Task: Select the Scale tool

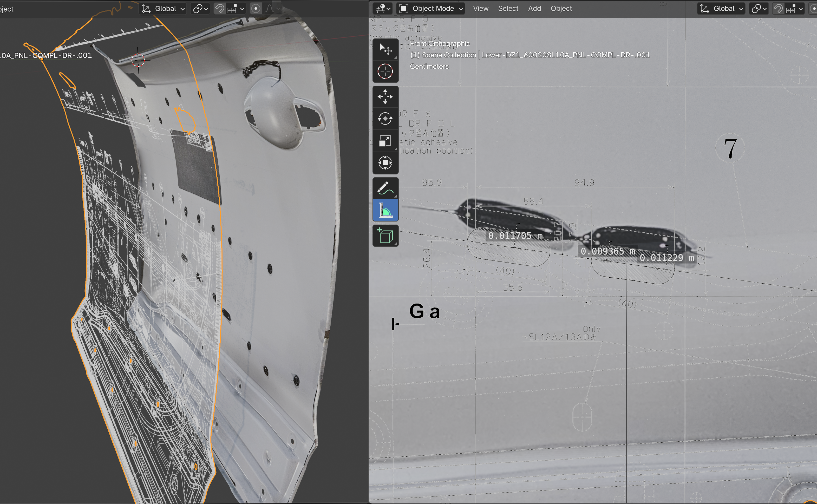Action: pos(385,141)
